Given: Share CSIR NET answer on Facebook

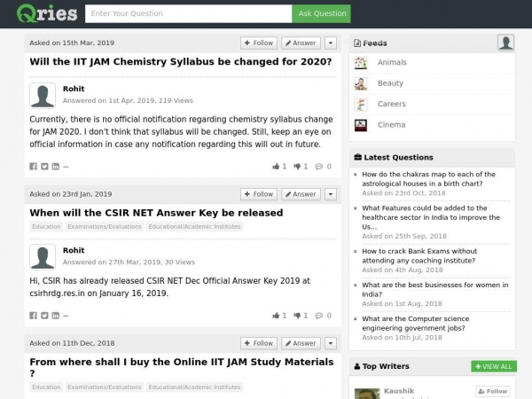Looking at the screenshot, I should click(34, 316).
